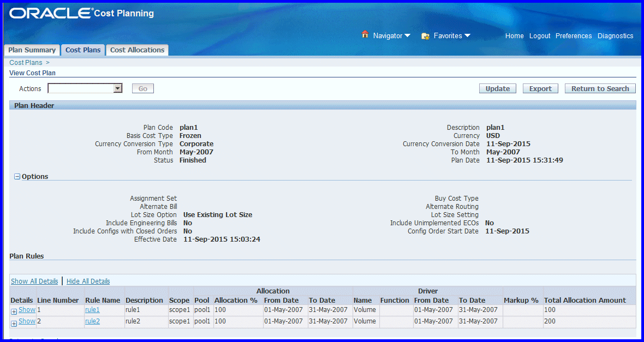Screen dimensions: 644x342
Task: Click the plus icon beside rule1 row
Action: pyautogui.click(x=14, y=311)
